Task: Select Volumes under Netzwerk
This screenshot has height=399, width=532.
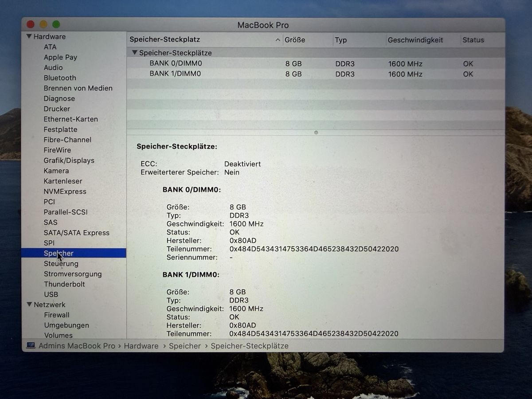Action: (x=58, y=336)
